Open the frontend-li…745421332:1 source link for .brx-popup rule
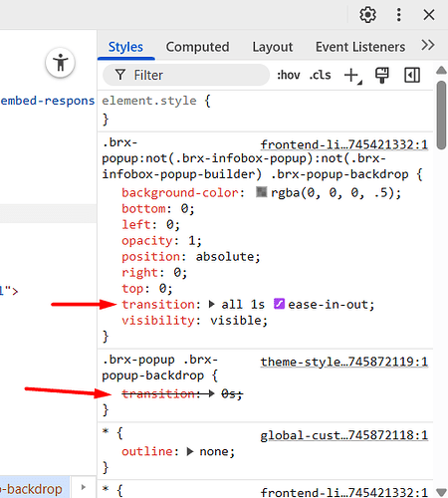The height and width of the screenshot is (498, 448). tap(344, 144)
